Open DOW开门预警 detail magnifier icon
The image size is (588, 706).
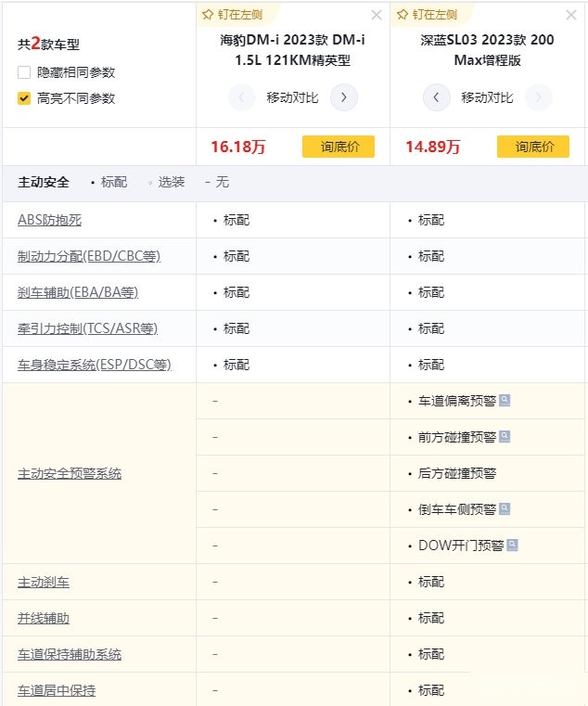click(x=512, y=545)
